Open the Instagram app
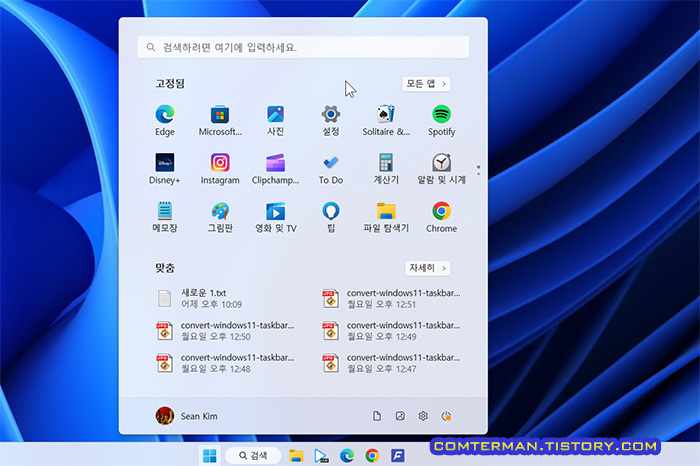 tap(220, 169)
